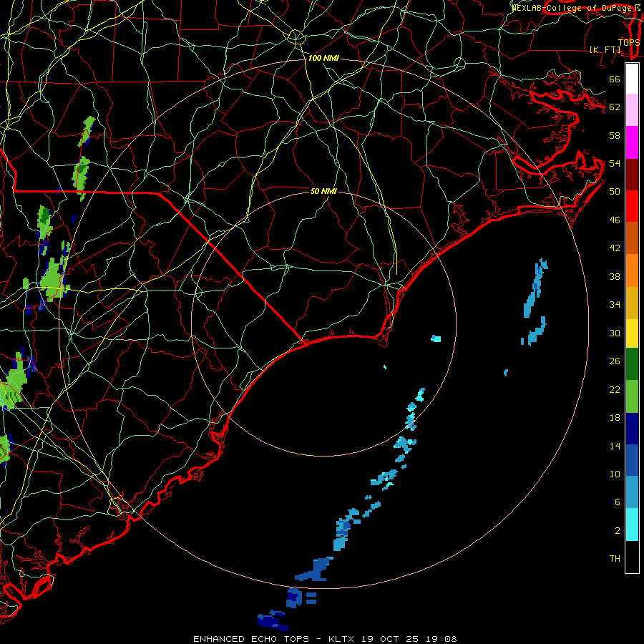Click the gold legend swatch
This screenshot has width=644, height=644.
(632, 303)
